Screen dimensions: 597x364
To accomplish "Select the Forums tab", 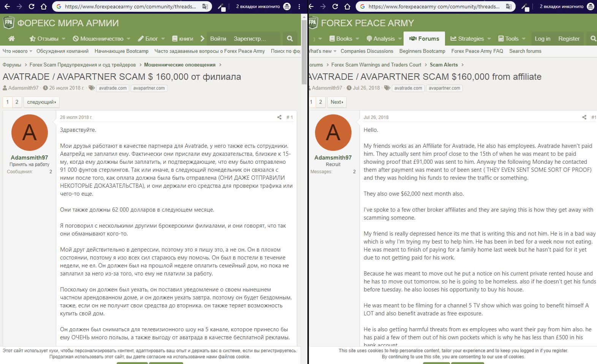I will click(x=424, y=39).
